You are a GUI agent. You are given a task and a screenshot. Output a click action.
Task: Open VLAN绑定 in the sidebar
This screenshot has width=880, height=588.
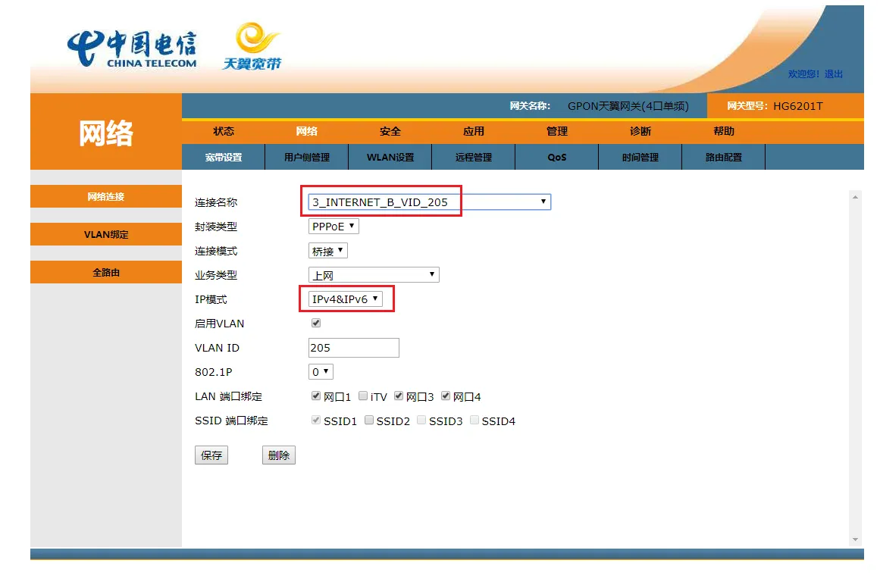pyautogui.click(x=106, y=234)
